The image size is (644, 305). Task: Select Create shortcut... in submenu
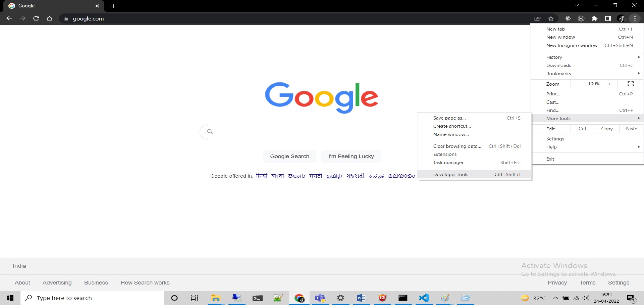[475, 126]
